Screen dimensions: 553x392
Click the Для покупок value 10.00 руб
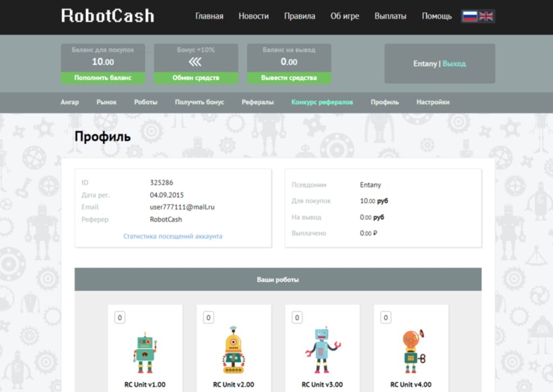(374, 201)
